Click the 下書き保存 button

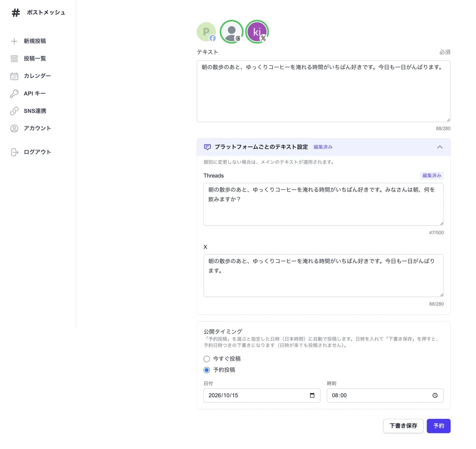[403, 426]
